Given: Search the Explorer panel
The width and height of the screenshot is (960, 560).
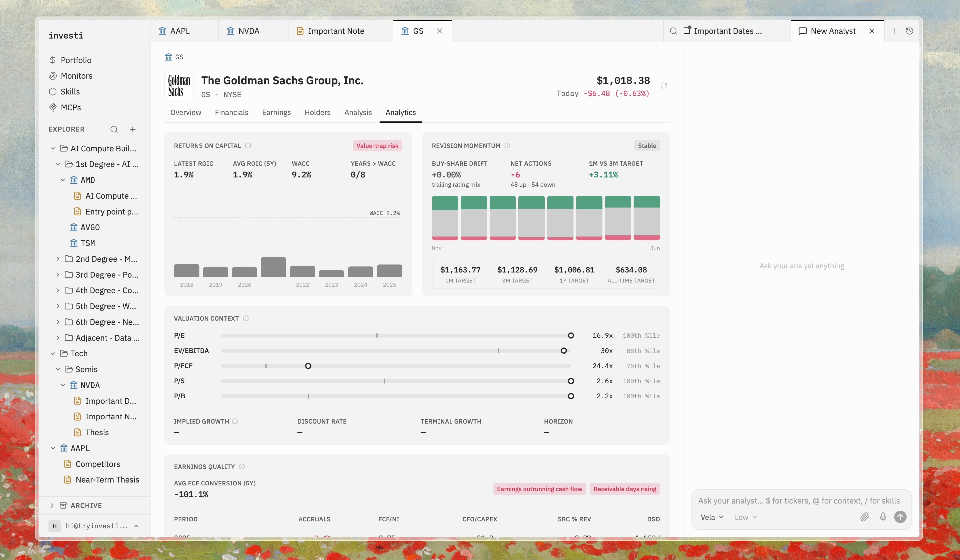Looking at the screenshot, I should pos(114,129).
